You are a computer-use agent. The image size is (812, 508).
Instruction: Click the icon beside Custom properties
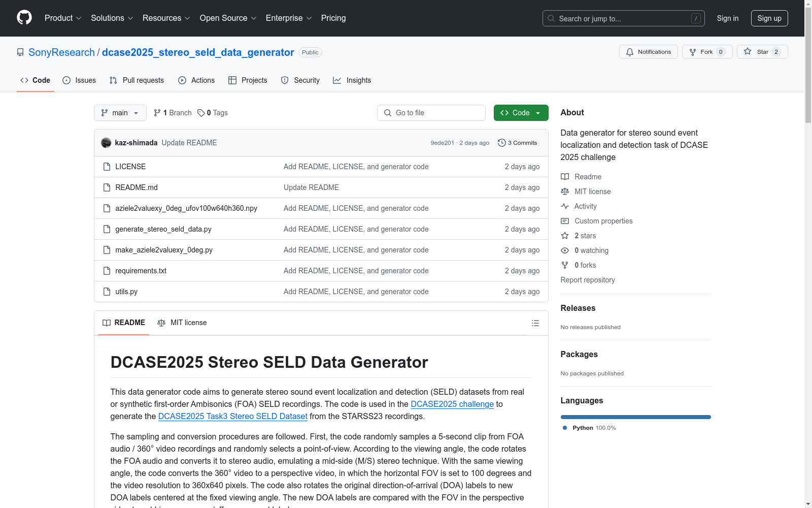point(565,221)
